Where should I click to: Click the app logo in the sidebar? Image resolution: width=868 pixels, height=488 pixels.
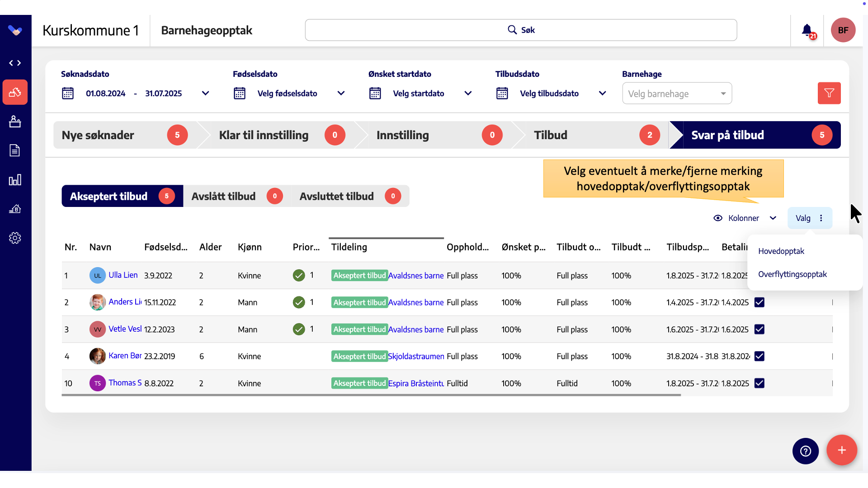click(x=15, y=30)
